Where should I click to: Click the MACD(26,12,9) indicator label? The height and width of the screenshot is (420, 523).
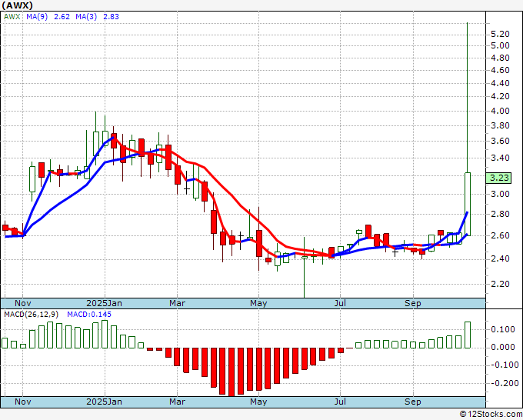click(32, 315)
